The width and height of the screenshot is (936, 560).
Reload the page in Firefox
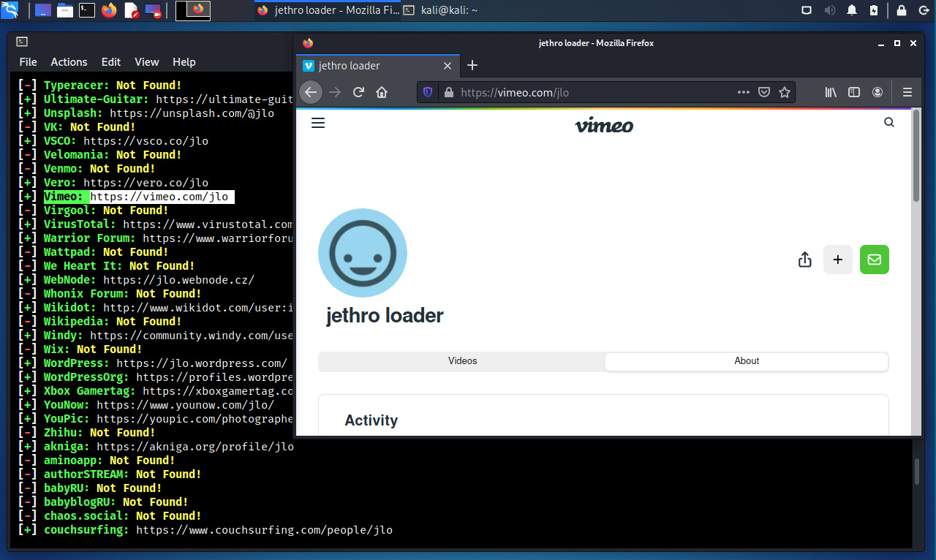pyautogui.click(x=358, y=92)
